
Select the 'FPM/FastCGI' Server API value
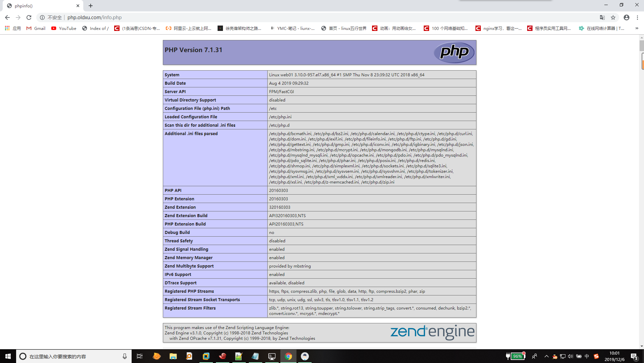click(281, 91)
